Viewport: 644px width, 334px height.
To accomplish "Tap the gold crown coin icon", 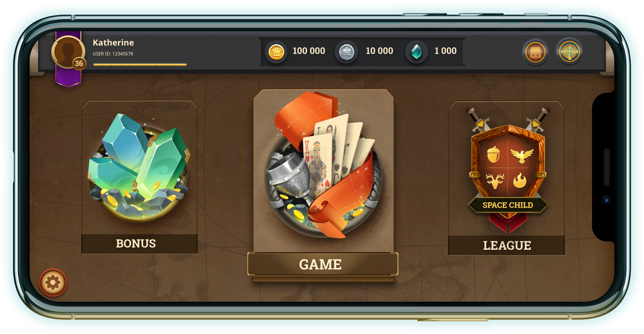I will click(276, 52).
